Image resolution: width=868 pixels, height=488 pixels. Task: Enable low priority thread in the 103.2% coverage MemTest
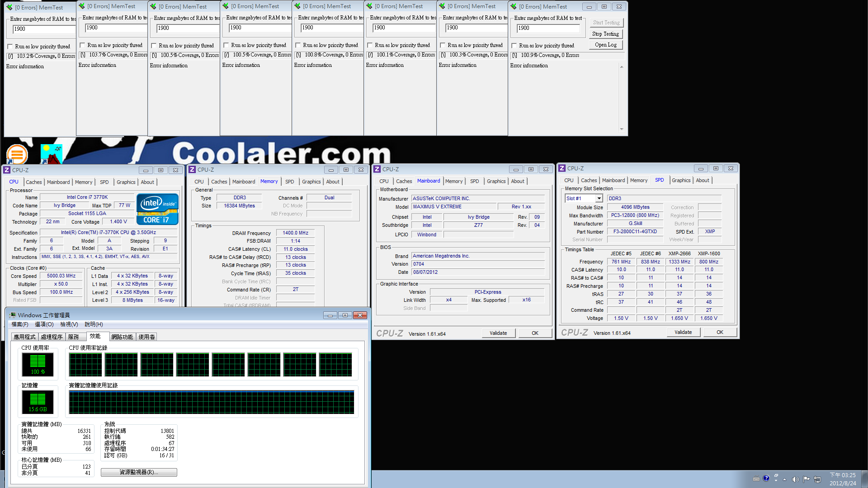tap(10, 47)
